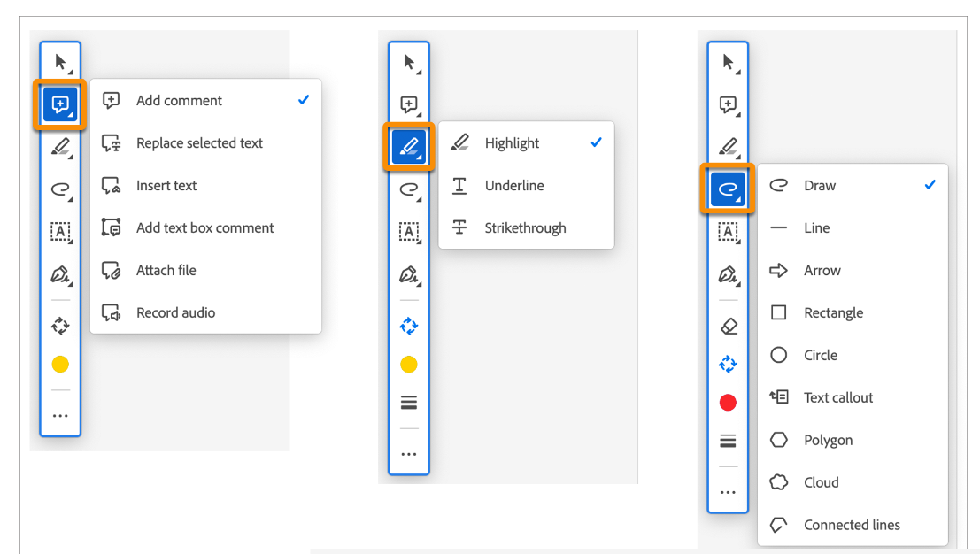Click the yellow color swatch in left toolbar
This screenshot has width=980, height=554.
(x=60, y=365)
